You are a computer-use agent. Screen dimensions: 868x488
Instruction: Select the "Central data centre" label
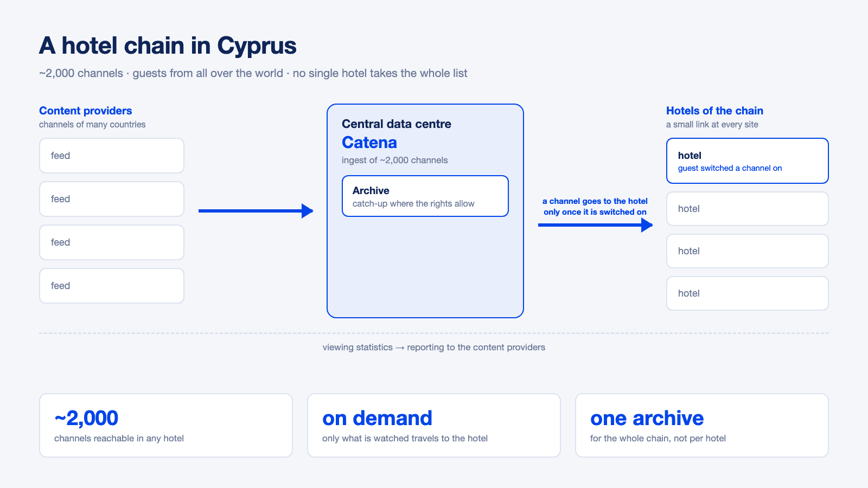click(x=397, y=124)
